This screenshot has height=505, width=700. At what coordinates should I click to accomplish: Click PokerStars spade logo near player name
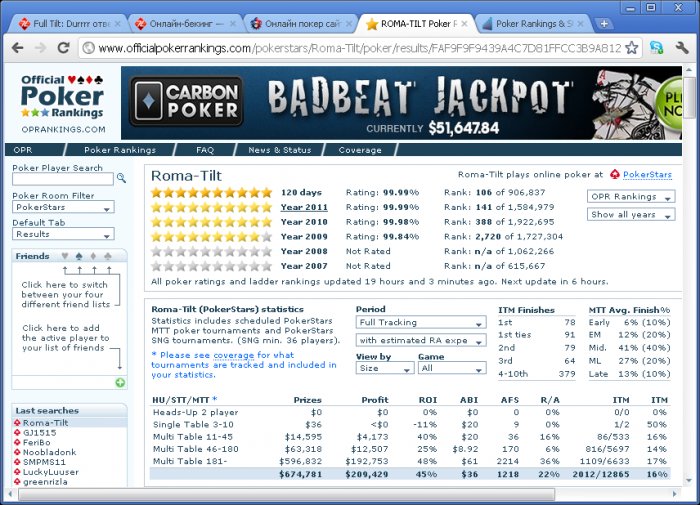coord(615,175)
